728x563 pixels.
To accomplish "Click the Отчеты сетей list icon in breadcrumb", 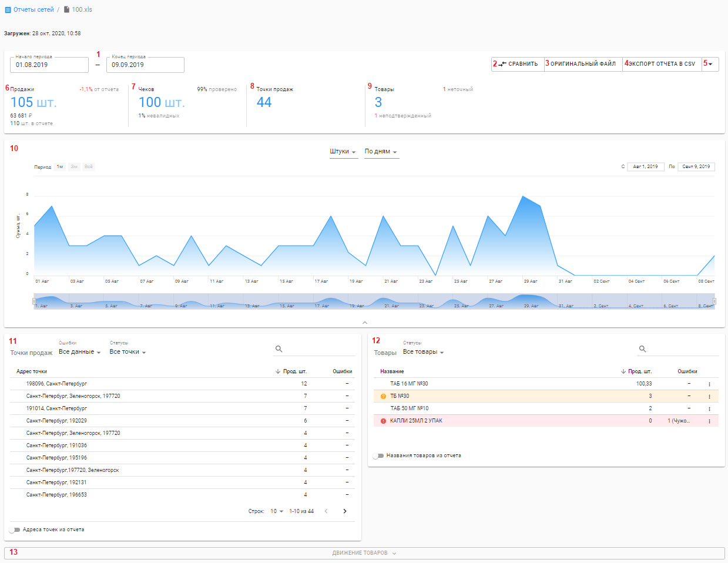I will pos(8,10).
